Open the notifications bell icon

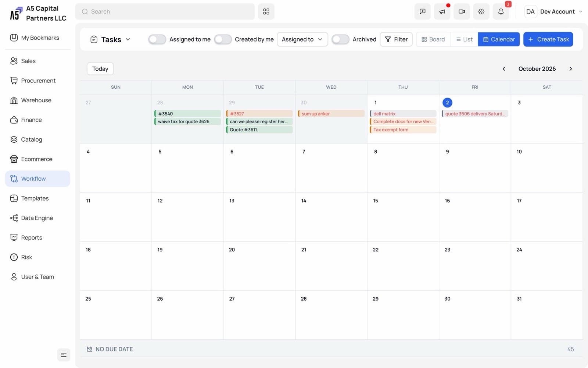tap(501, 11)
